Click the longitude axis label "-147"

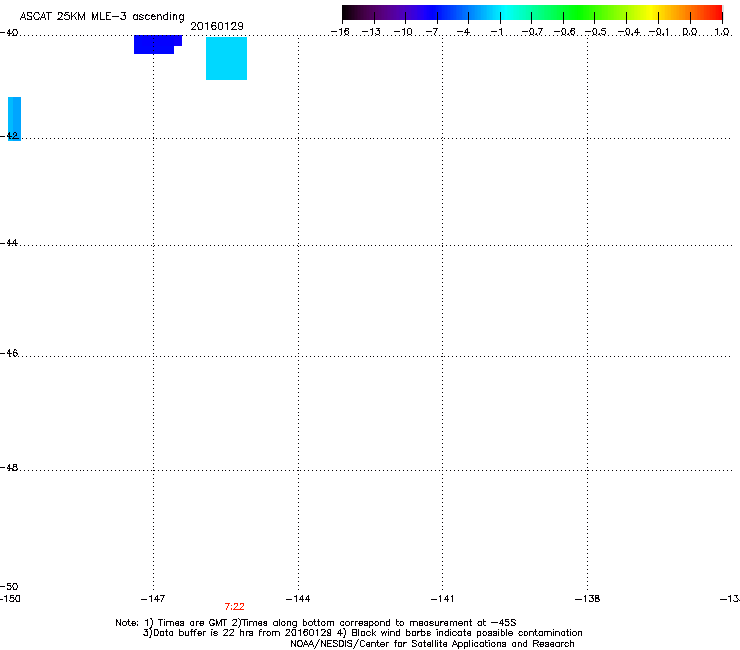tap(153, 599)
